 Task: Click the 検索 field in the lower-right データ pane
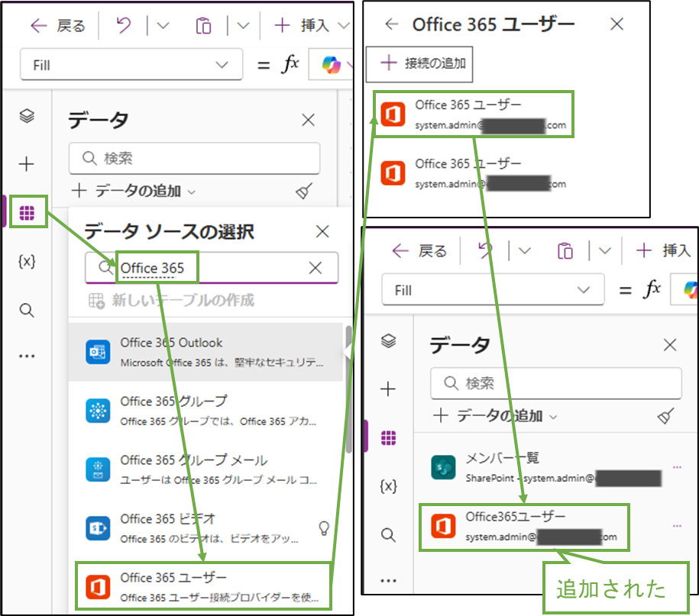click(x=556, y=383)
